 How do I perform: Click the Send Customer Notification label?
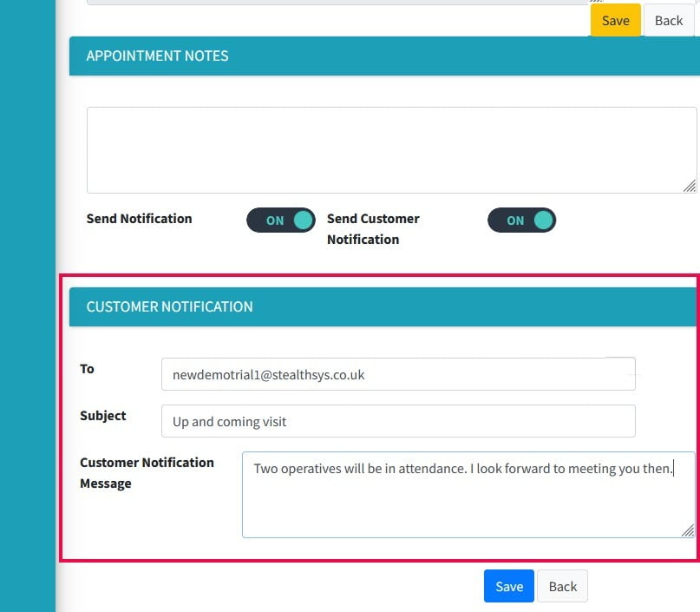click(x=373, y=229)
